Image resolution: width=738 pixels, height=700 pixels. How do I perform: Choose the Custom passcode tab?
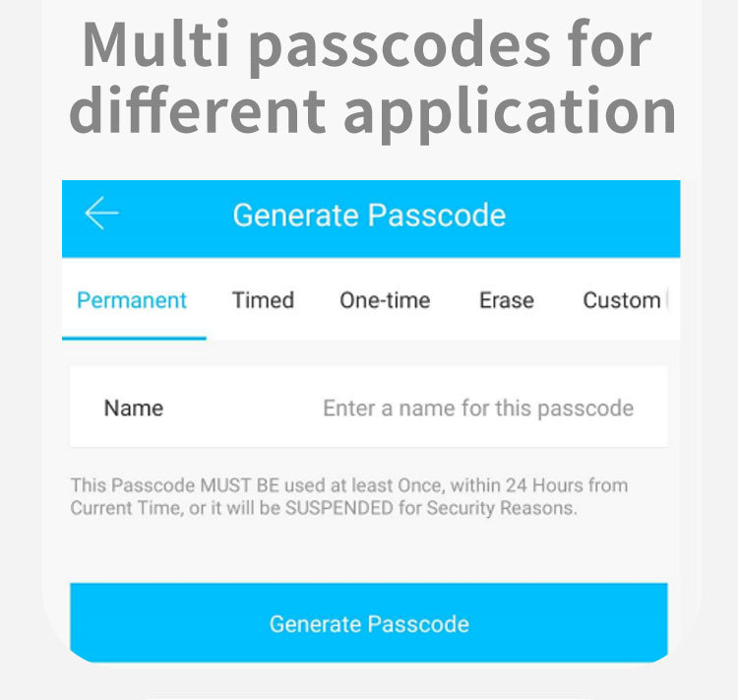tap(621, 300)
